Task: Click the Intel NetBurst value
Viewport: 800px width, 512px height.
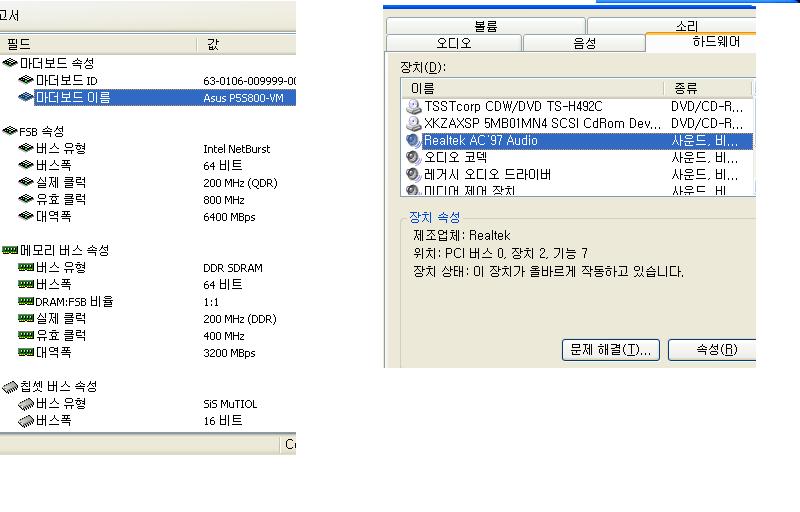Action: point(237,149)
